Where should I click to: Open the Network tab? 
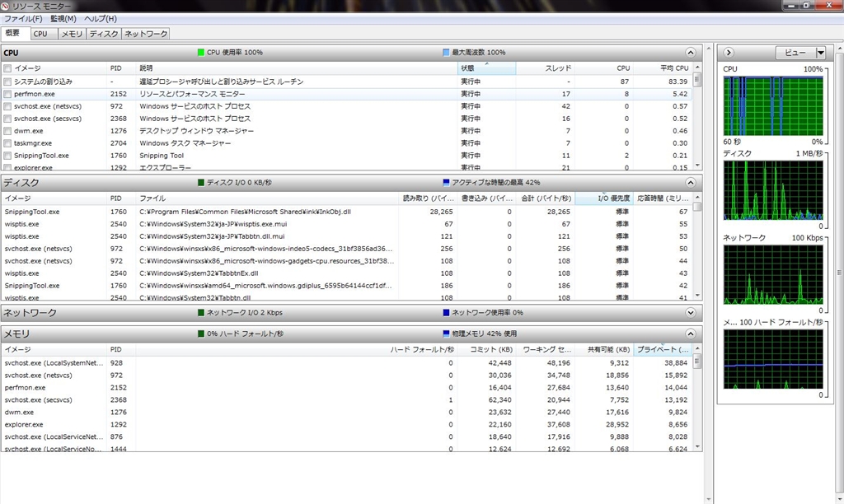coord(145,34)
